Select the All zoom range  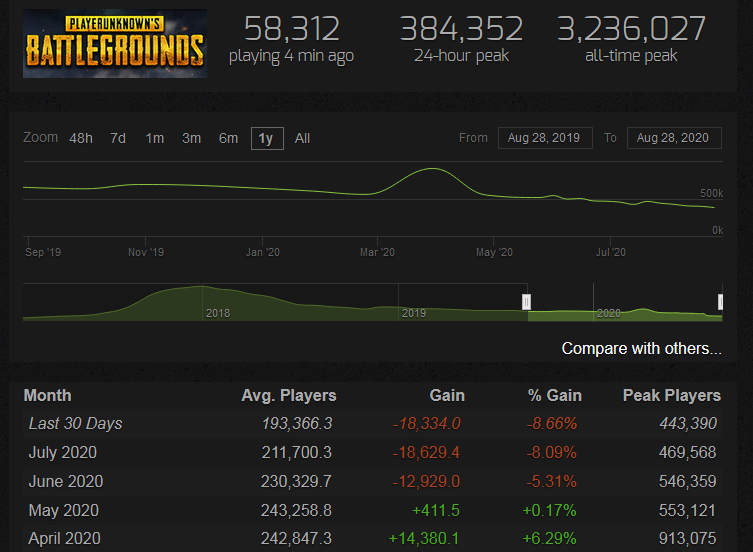click(302, 138)
